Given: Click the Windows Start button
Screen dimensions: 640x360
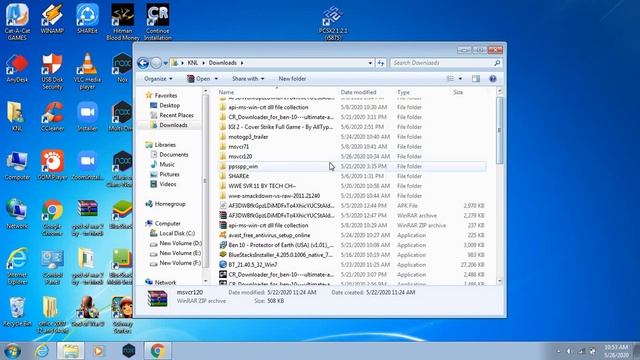Looking at the screenshot, I should [12, 351].
